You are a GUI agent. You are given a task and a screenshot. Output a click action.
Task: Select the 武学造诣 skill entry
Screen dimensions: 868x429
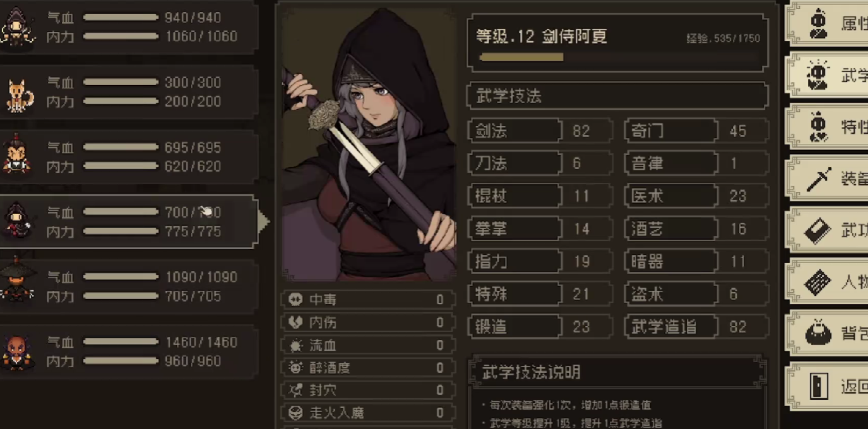point(697,327)
